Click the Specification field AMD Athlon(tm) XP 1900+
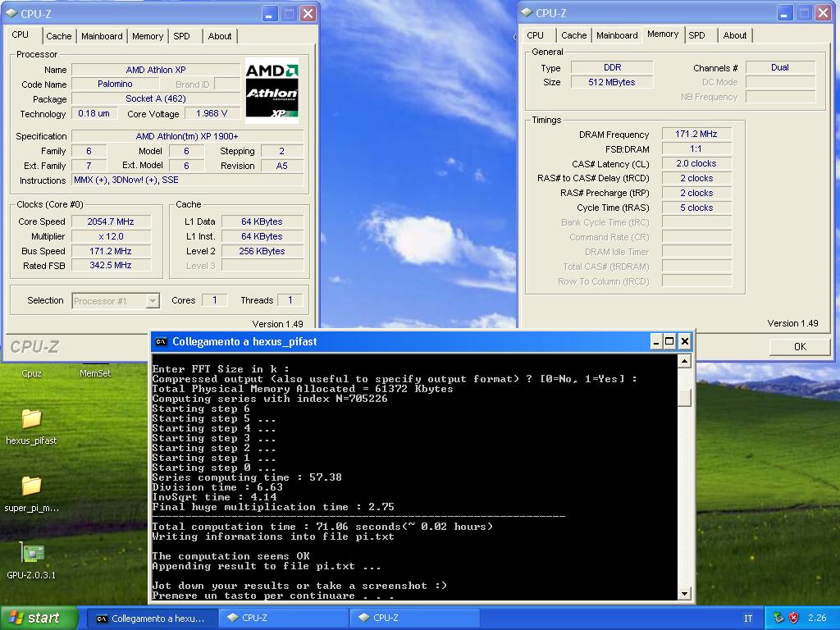 (x=187, y=137)
